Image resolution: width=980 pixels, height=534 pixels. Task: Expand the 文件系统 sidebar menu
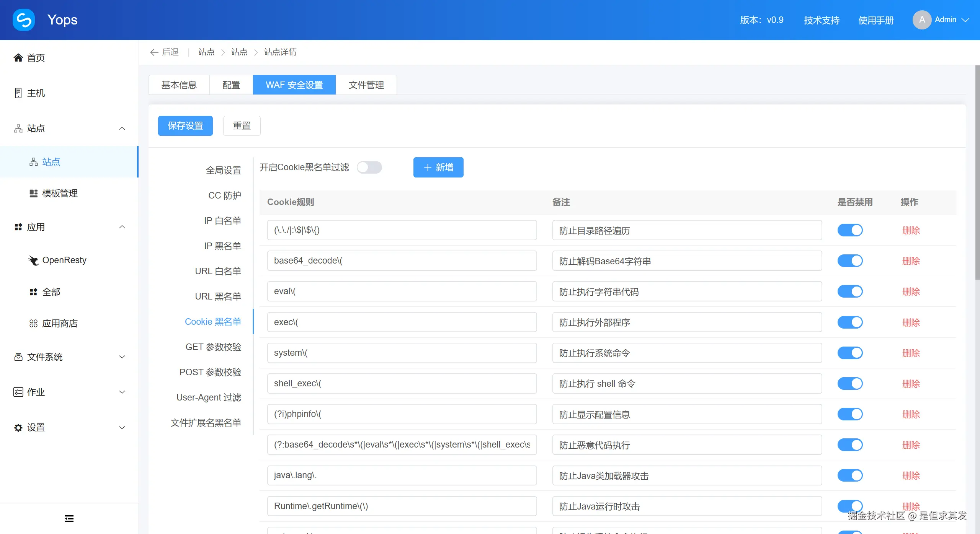tap(122, 357)
